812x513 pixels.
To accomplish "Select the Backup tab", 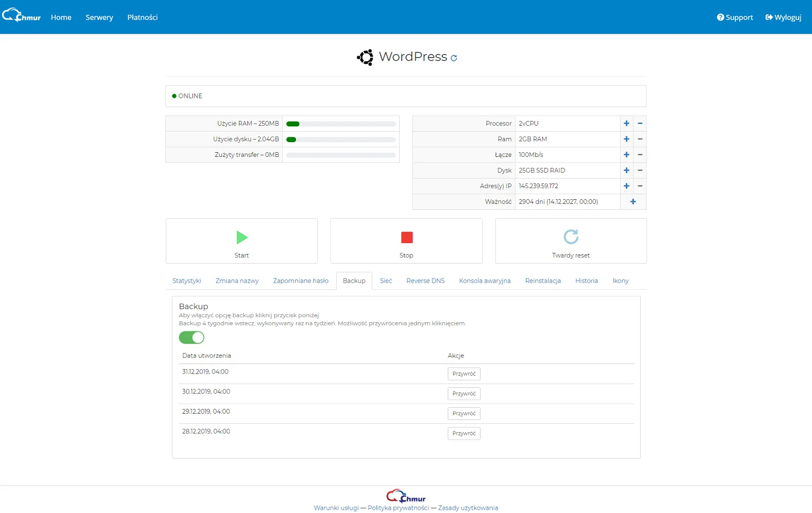I will click(x=354, y=281).
